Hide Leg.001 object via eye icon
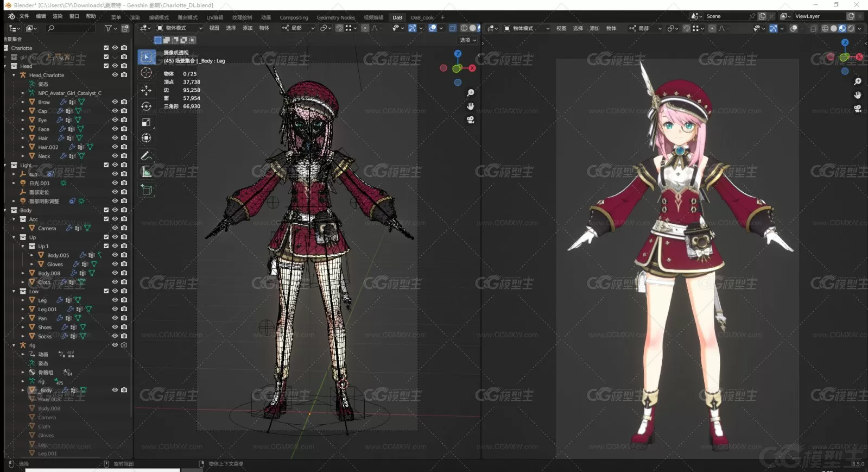Screen dimensions: 868x472 tap(115, 309)
